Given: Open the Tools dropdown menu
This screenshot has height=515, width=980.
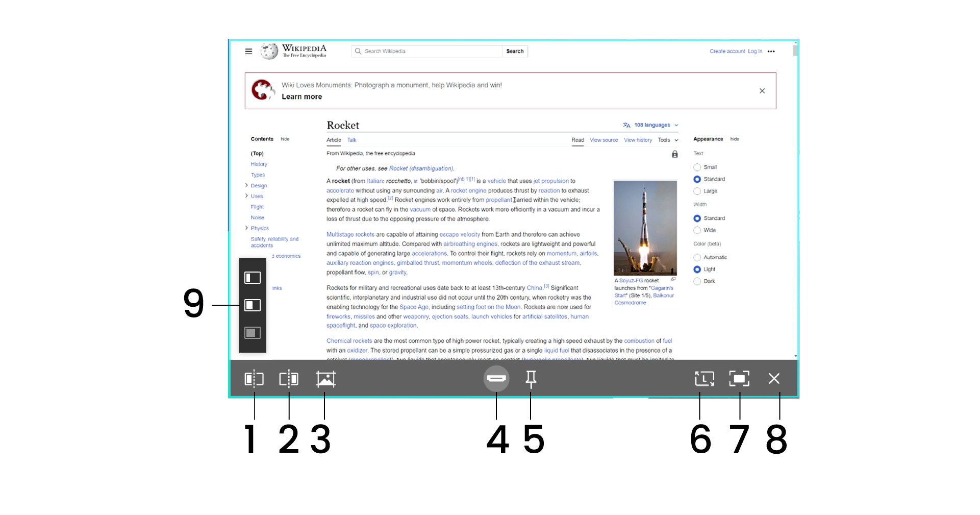Looking at the screenshot, I should tap(668, 140).
